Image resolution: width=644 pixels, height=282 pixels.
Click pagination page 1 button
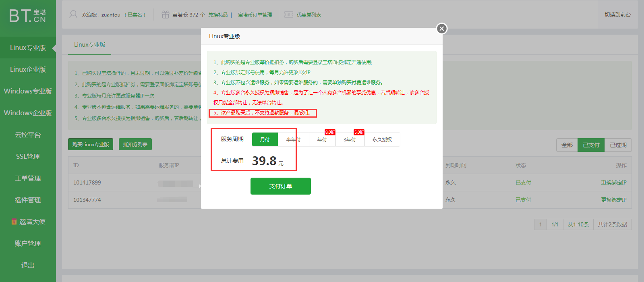point(540,224)
